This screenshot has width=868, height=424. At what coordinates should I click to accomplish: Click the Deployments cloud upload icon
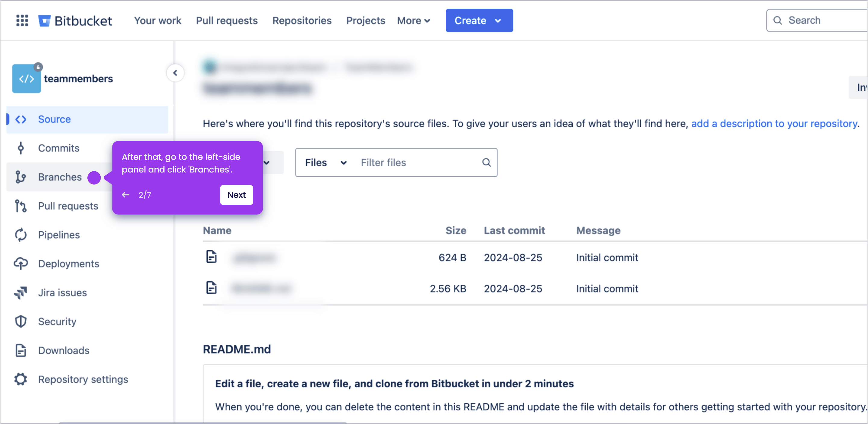pyautogui.click(x=21, y=264)
